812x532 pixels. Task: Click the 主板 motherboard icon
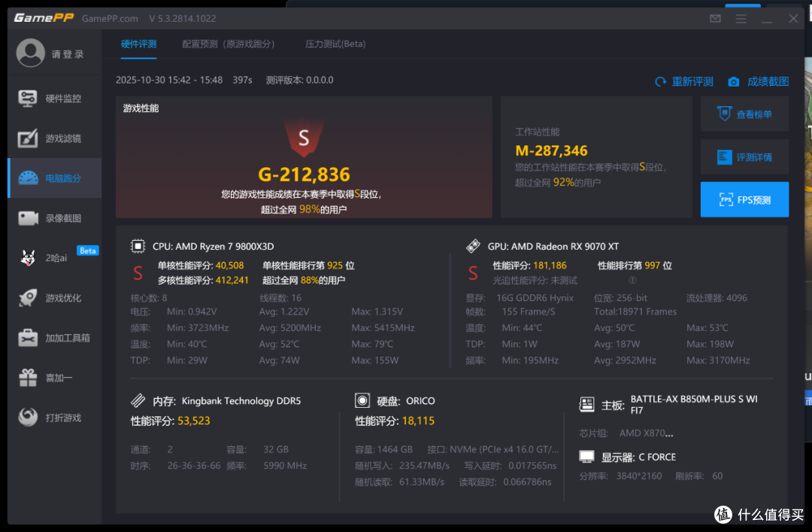(x=586, y=404)
